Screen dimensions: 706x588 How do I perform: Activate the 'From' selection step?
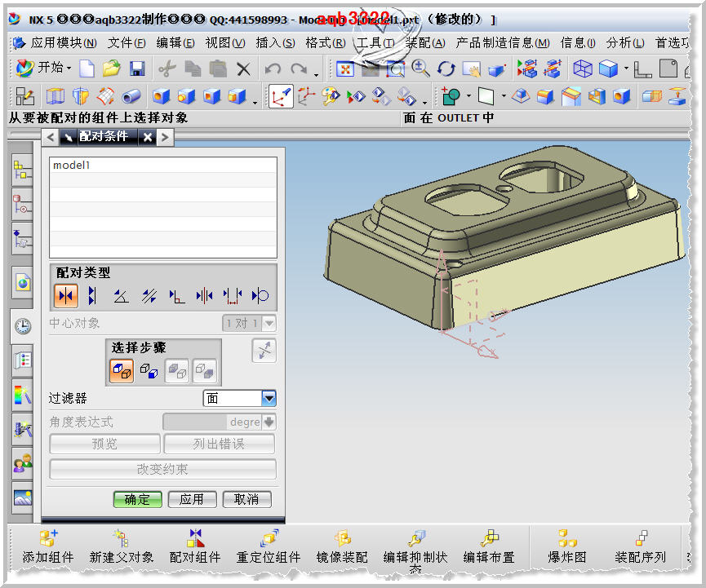click(x=122, y=371)
